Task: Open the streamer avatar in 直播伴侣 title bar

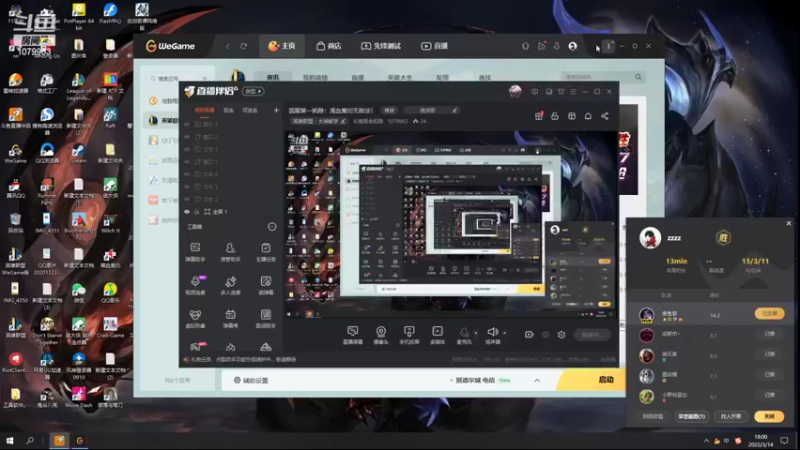Action: [515, 91]
